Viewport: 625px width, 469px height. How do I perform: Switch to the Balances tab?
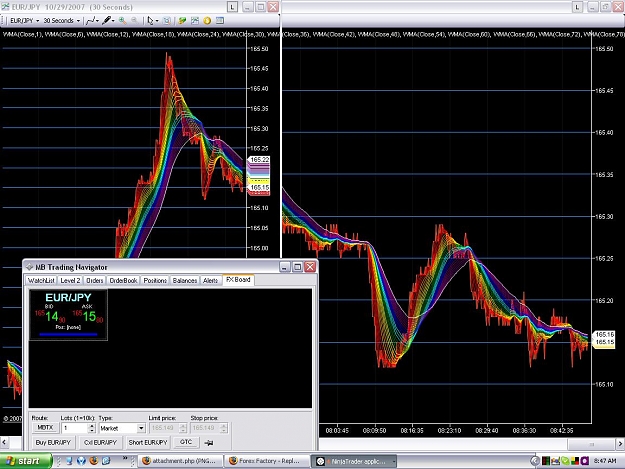(x=185, y=281)
